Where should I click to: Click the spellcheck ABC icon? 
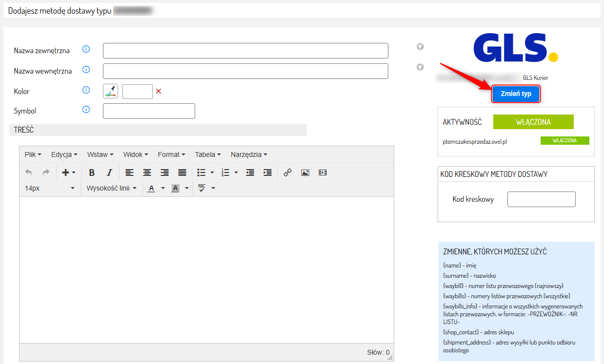201,188
